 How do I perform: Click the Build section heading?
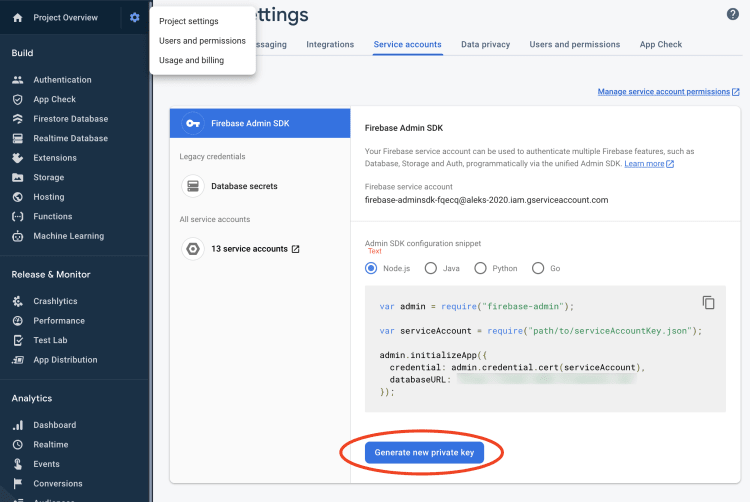[x=22, y=53]
